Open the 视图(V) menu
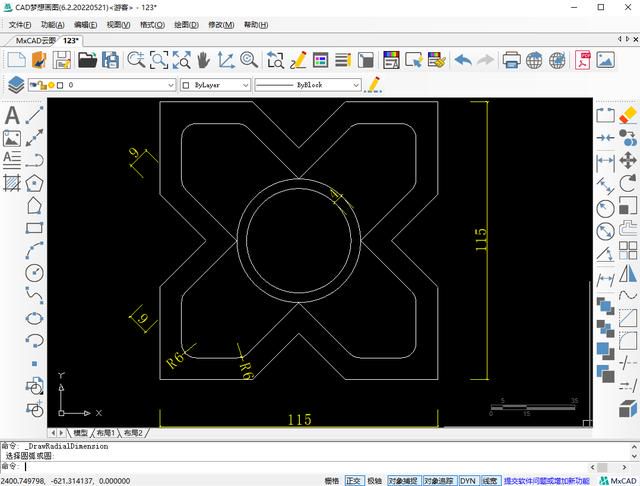 point(118,25)
